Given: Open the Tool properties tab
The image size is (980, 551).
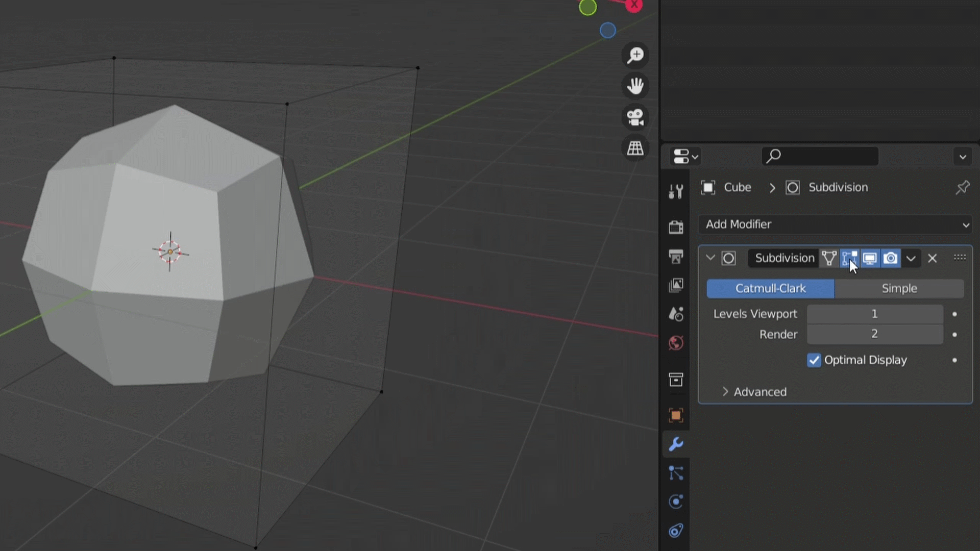Looking at the screenshot, I should click(x=676, y=192).
